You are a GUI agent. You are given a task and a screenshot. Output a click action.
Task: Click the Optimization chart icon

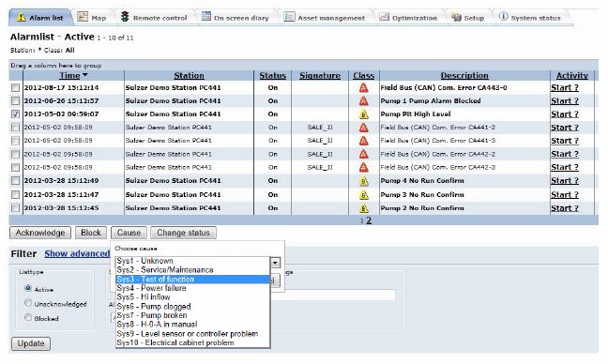pos(384,17)
